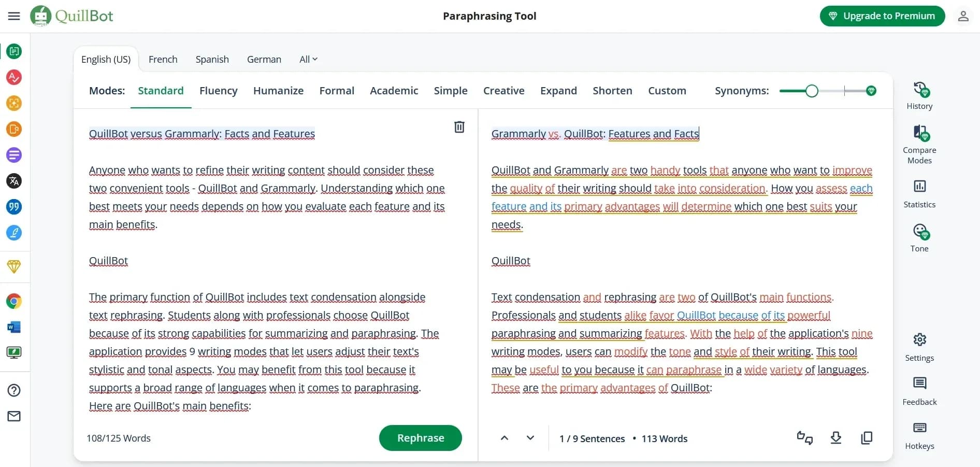Open the hamburger navigation menu
This screenshot has height=467, width=980.
click(14, 16)
